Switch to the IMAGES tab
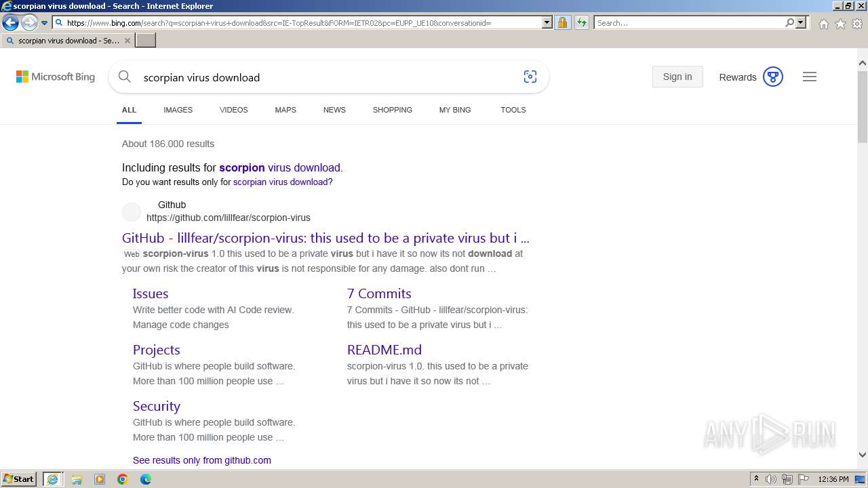Viewport: 868px width, 488px height. coord(178,110)
